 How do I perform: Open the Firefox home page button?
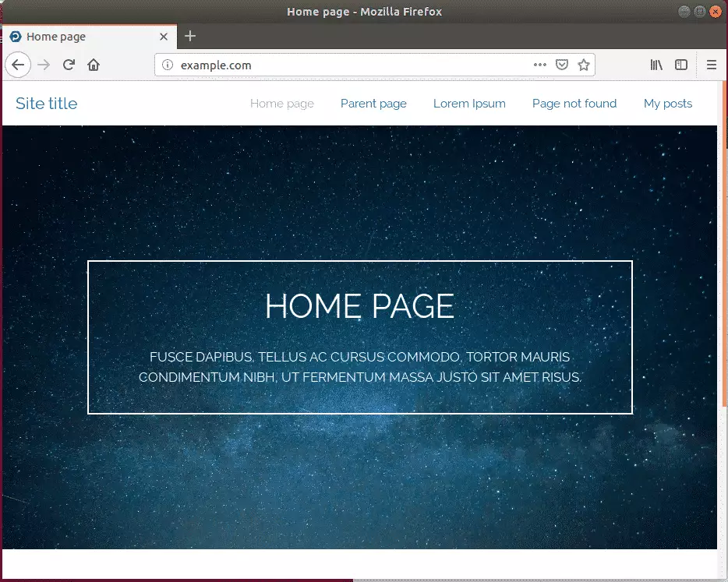pos(94,65)
